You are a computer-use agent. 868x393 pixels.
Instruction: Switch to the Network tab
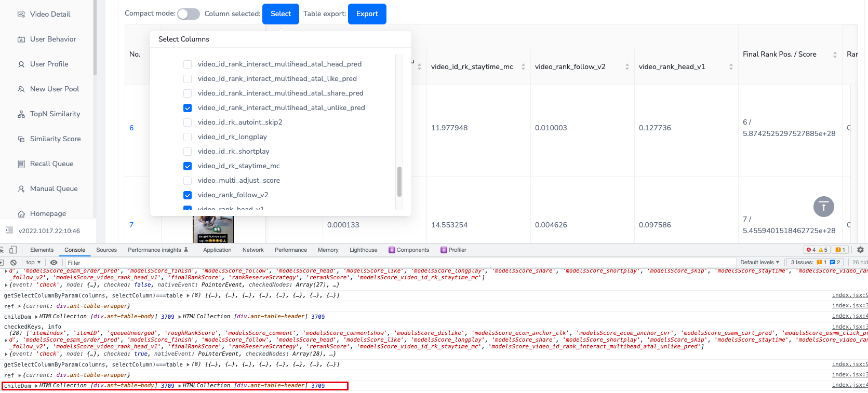coord(253,250)
